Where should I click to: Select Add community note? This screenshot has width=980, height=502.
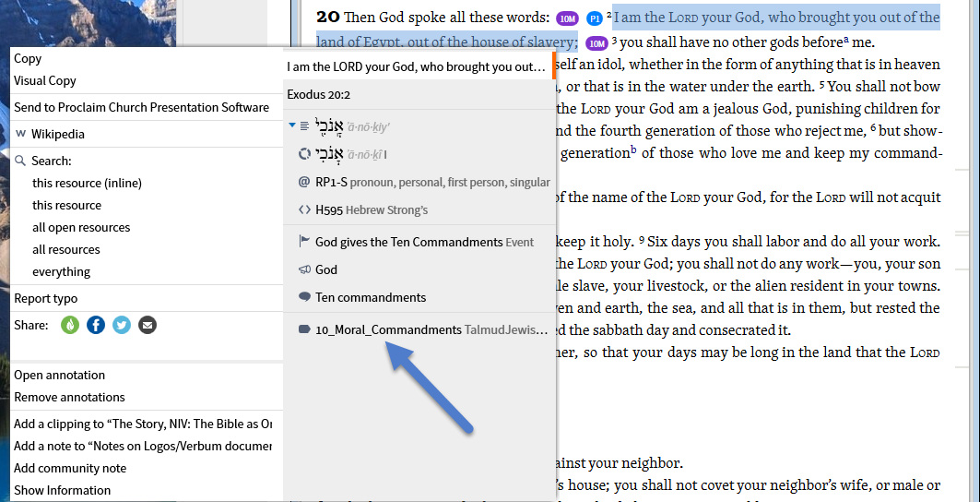[x=70, y=468]
